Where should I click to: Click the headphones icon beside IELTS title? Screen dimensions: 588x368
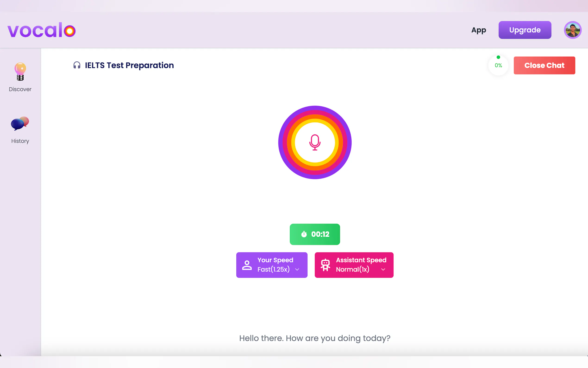(x=77, y=65)
